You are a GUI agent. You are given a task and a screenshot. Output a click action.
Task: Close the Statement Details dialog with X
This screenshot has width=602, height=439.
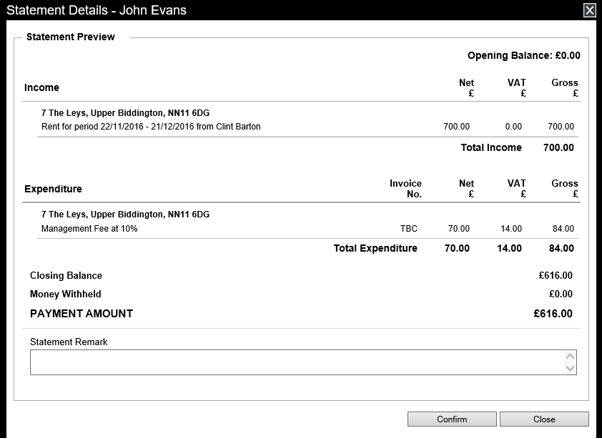point(589,10)
